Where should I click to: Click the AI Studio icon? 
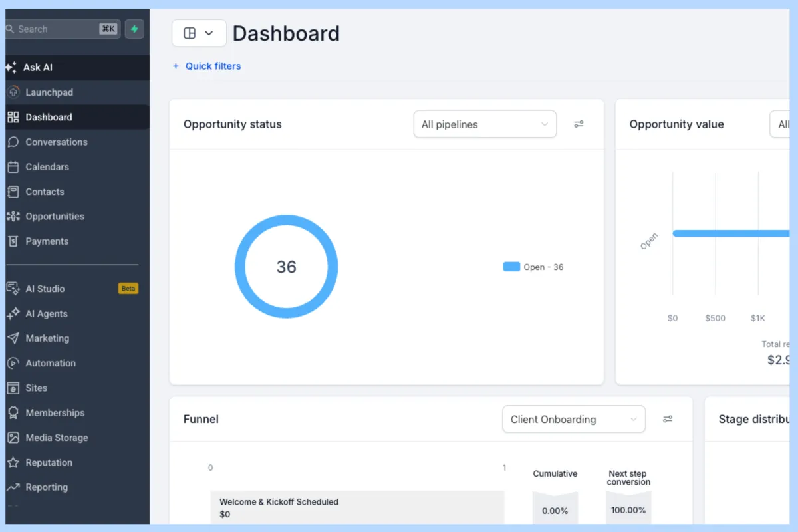click(13, 289)
